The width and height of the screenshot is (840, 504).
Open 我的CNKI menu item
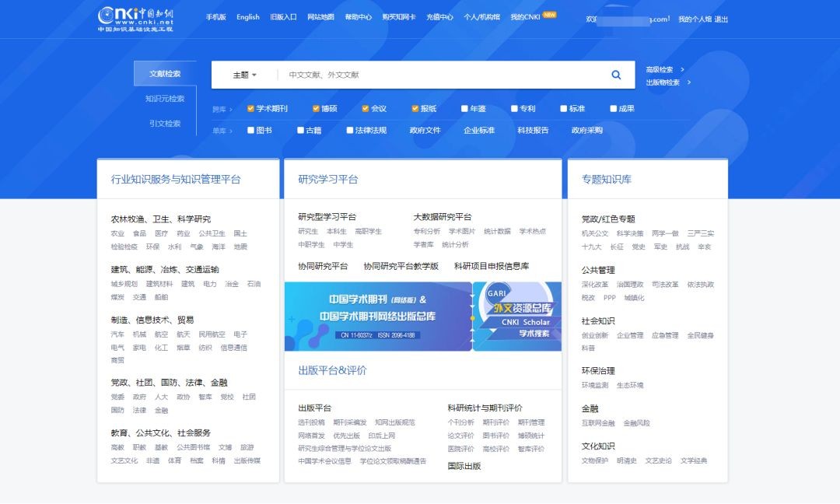pos(526,17)
